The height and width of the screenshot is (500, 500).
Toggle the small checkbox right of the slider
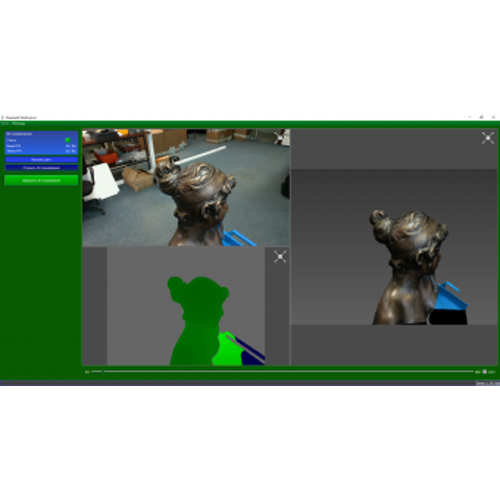pos(484,371)
